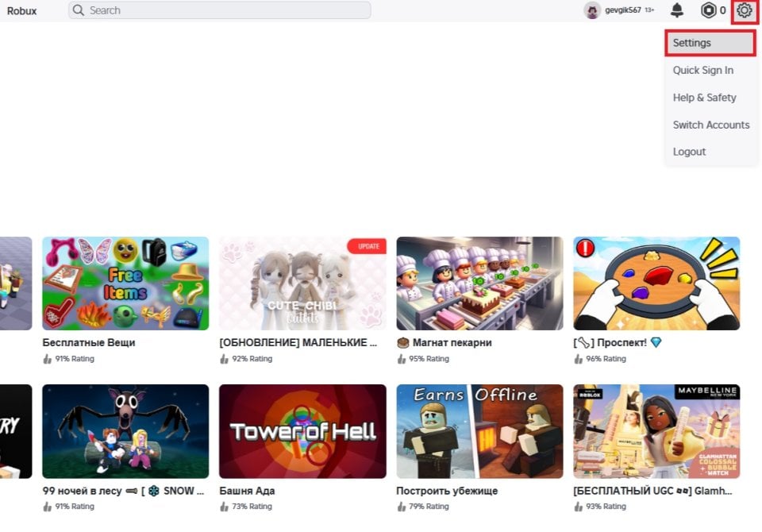This screenshot has width=762, height=532.
Task: Choose Quick Sign In
Action: click(x=703, y=70)
